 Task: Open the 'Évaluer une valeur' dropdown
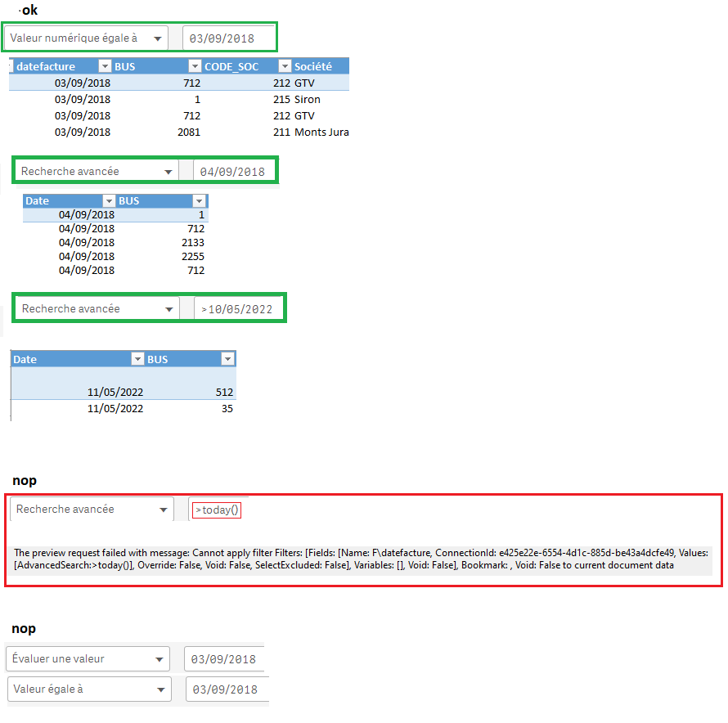coord(88,659)
